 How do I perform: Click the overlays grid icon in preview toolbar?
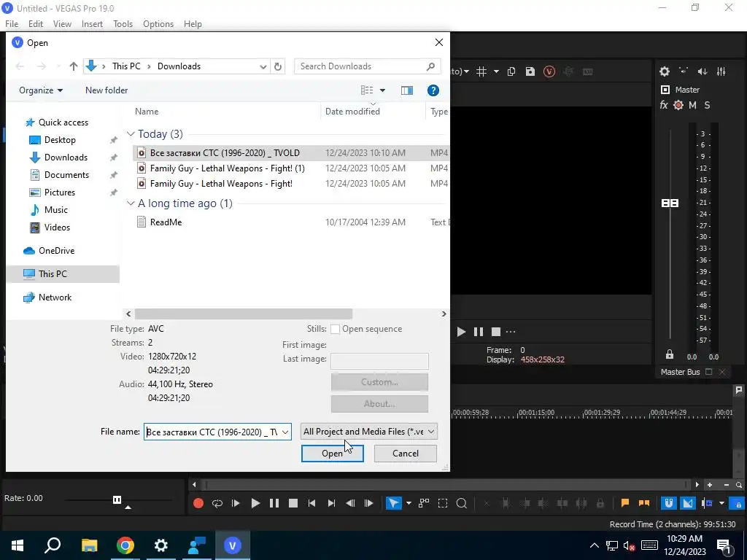(481, 71)
